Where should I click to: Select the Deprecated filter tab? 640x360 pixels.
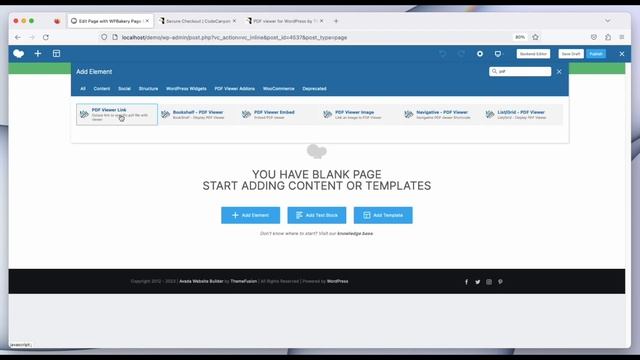314,89
